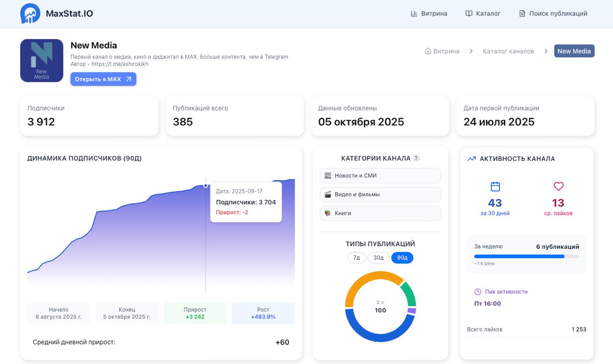613x364 pixels.
Task: Click the orange segment of donut chart
Action: [364, 282]
